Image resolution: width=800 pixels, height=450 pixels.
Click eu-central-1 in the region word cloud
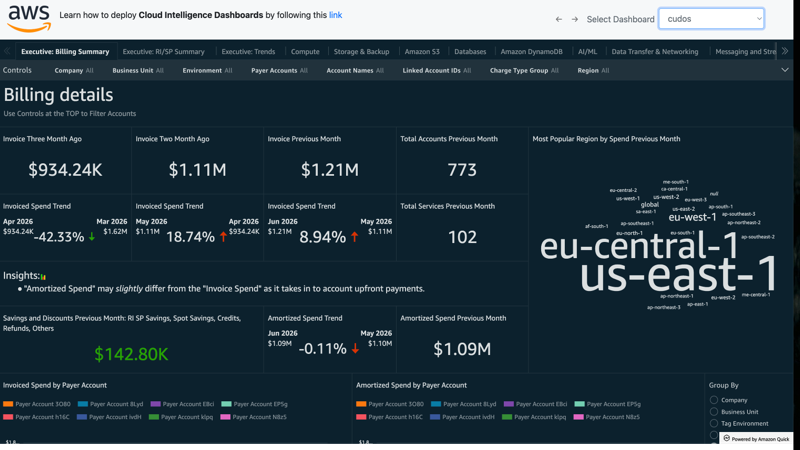[639, 245]
